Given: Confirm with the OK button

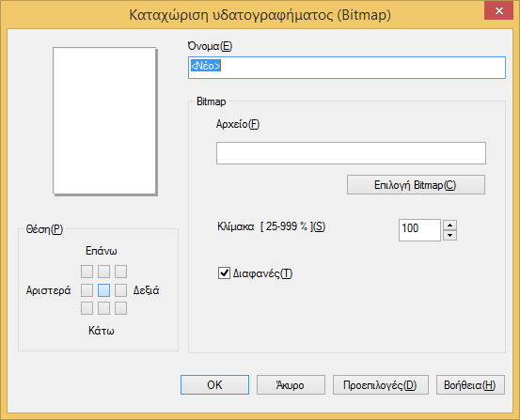Looking at the screenshot, I should (x=215, y=385).
